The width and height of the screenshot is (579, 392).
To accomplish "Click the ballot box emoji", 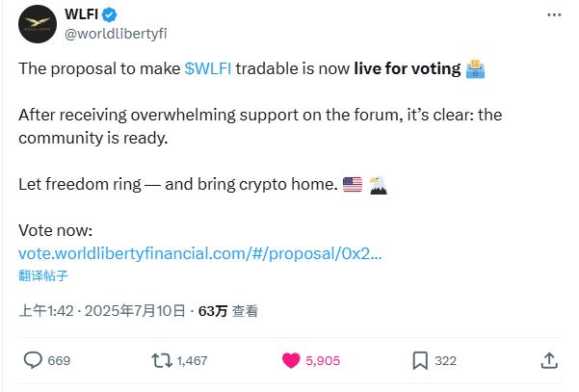I will (x=475, y=68).
